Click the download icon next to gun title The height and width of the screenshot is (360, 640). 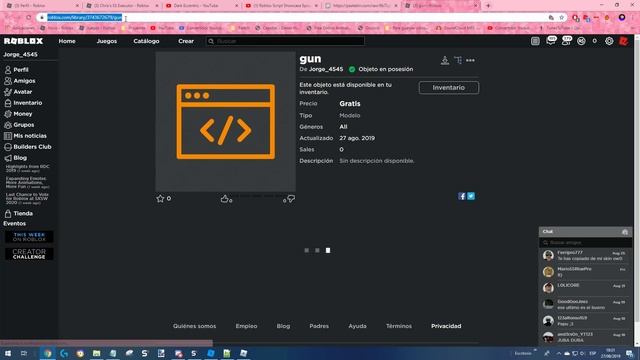445,60
